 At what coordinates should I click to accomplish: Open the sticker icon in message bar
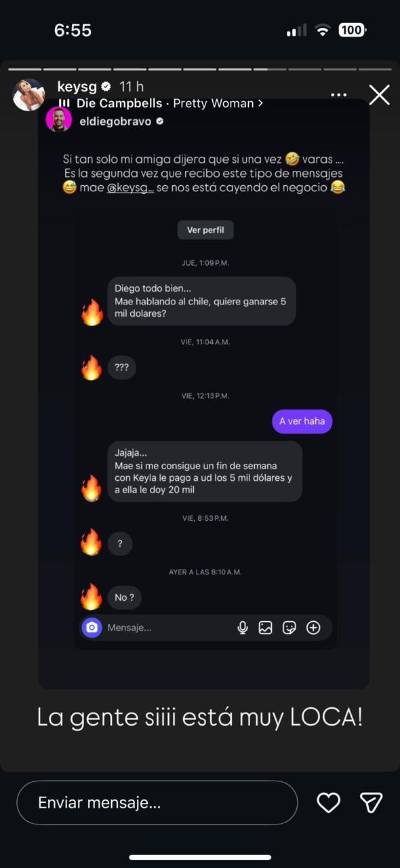click(289, 628)
